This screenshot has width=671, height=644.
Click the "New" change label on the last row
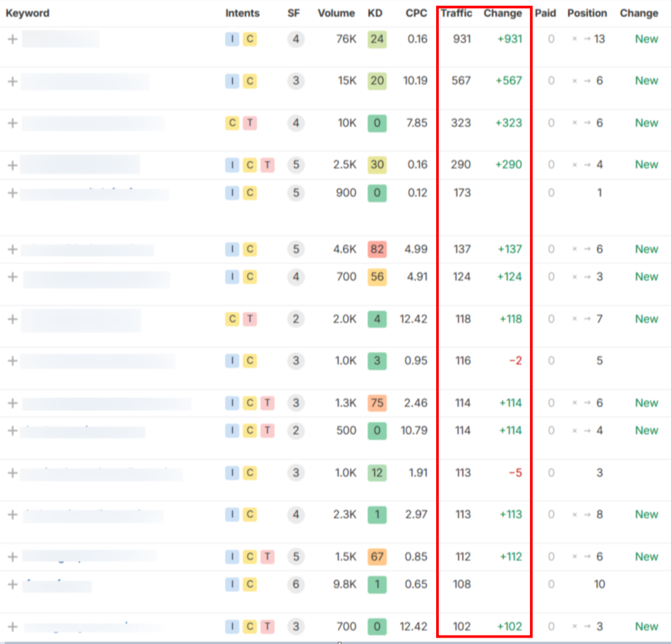coord(646,626)
